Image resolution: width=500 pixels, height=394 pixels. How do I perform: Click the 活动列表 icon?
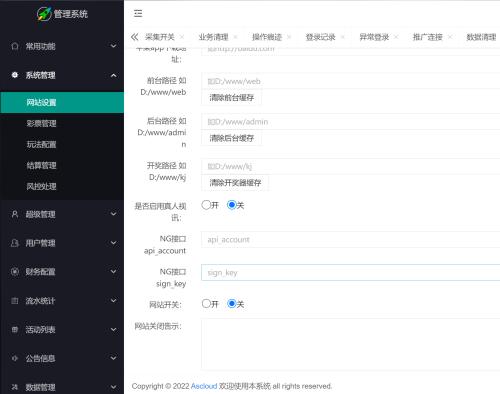click(x=15, y=329)
